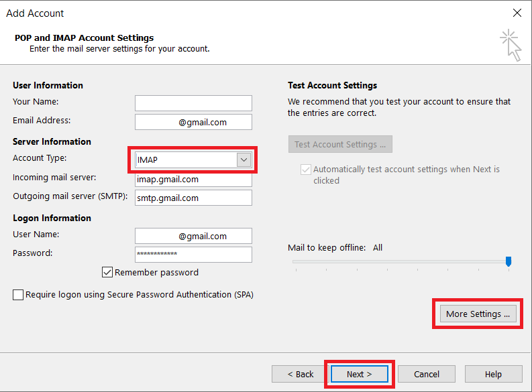Screen dimensions: 532x392
Task: Proceed with the Next button
Action: [360, 374]
